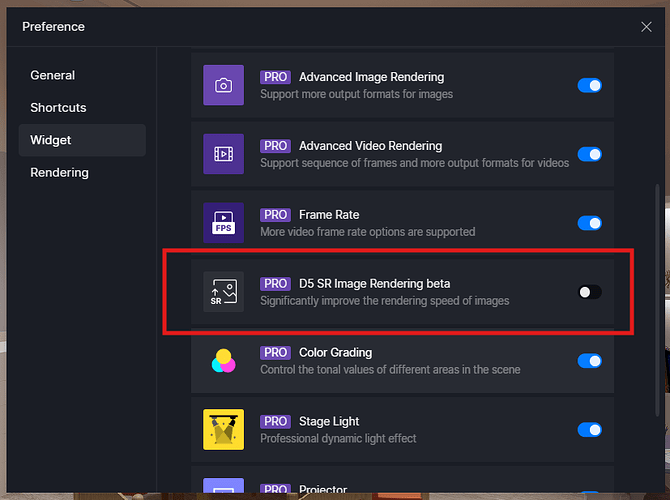Click the Advanced Image Rendering camera icon

coord(223,85)
